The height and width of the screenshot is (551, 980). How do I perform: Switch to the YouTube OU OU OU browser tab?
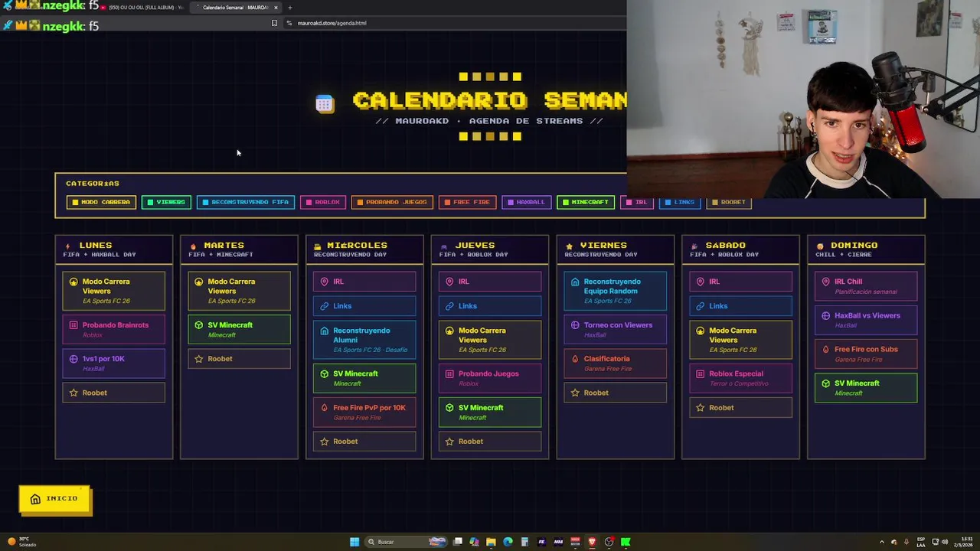pos(142,8)
